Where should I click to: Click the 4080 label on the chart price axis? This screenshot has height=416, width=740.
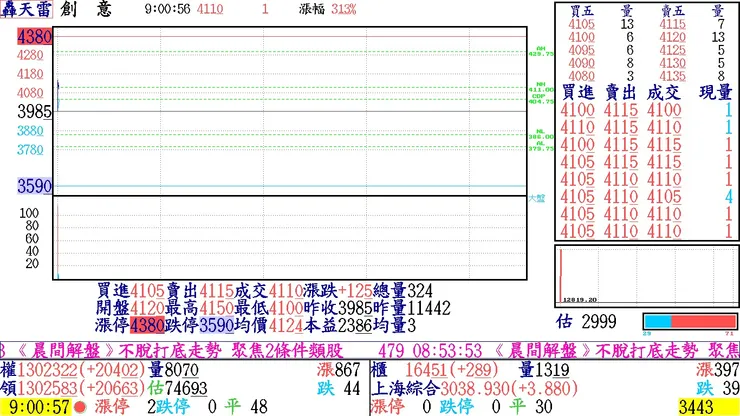30,93
